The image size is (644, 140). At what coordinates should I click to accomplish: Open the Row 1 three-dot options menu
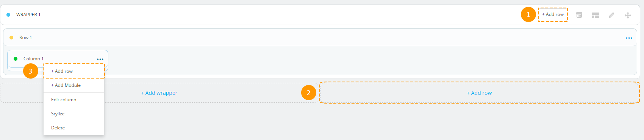pyautogui.click(x=629, y=38)
